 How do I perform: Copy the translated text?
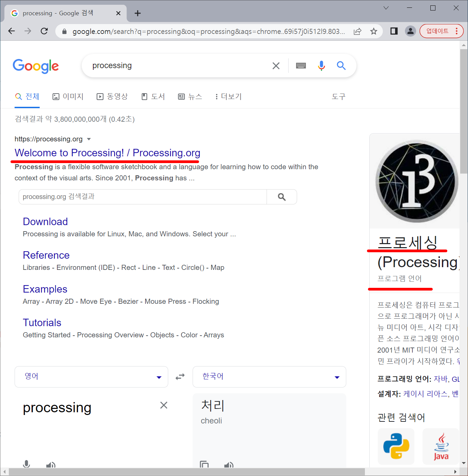(204, 464)
